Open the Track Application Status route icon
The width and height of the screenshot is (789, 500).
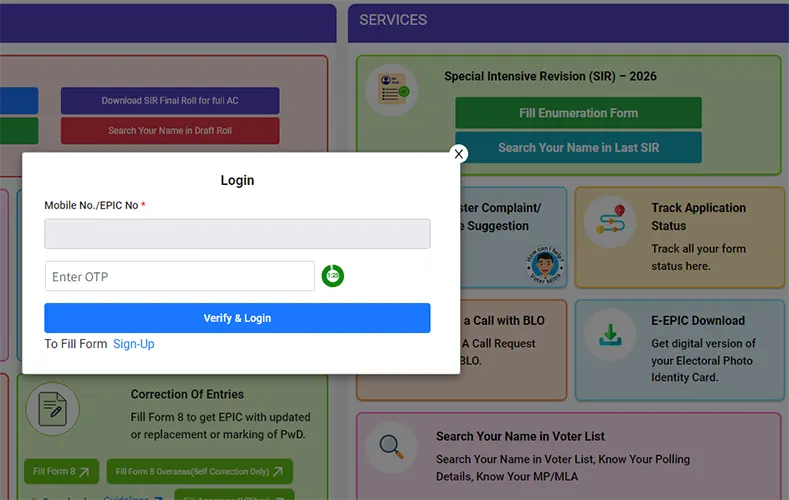click(x=610, y=222)
